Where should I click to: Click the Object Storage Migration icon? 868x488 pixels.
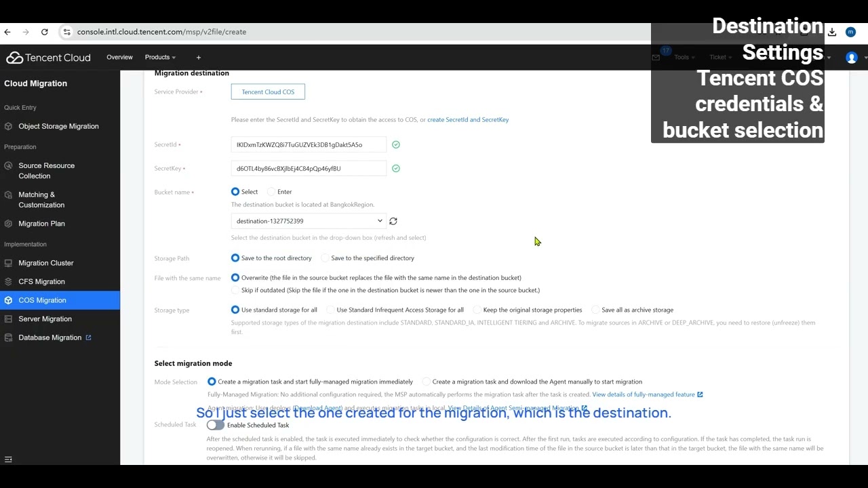8,126
